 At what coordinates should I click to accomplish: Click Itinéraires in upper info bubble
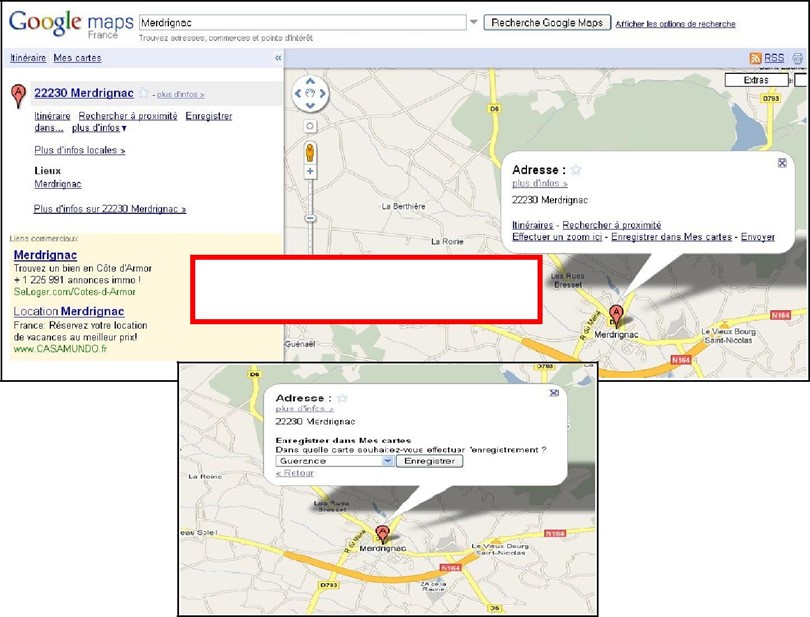533,225
